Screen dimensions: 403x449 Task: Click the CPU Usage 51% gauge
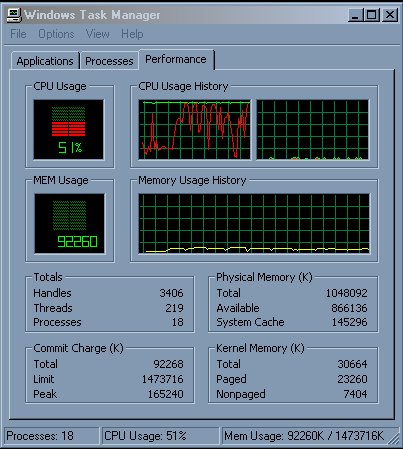click(69, 130)
